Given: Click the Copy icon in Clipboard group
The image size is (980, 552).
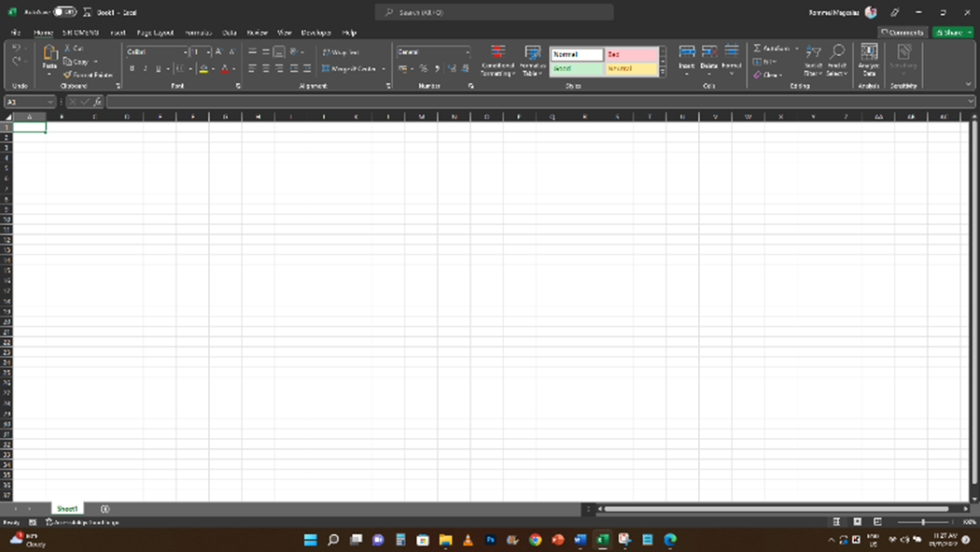Looking at the screenshot, I should 67,62.
